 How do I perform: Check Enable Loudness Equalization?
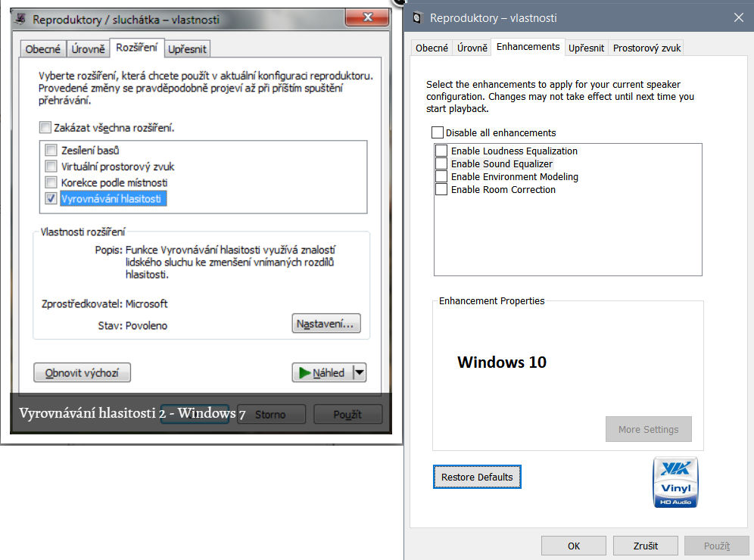point(441,151)
